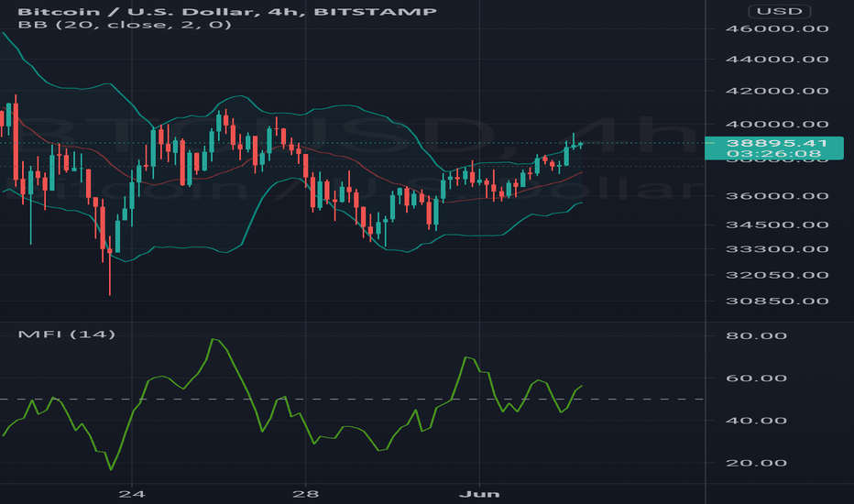This screenshot has width=854, height=504.
Task: Click the 32050.00 price axis label
Action: tap(777, 275)
